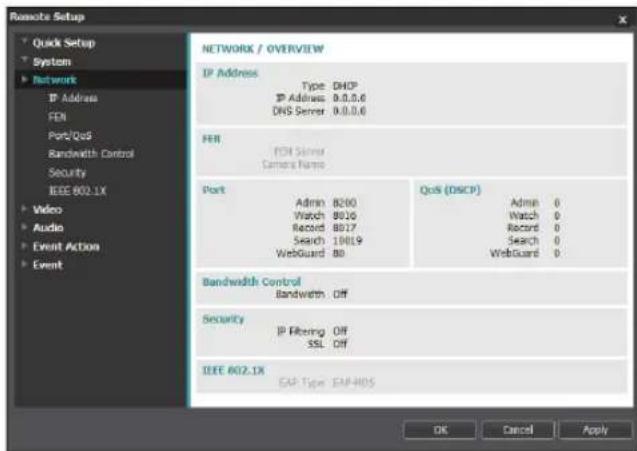637x451 pixels.
Task: Open Port/QoS settings in sidebar
Action: click(x=70, y=136)
